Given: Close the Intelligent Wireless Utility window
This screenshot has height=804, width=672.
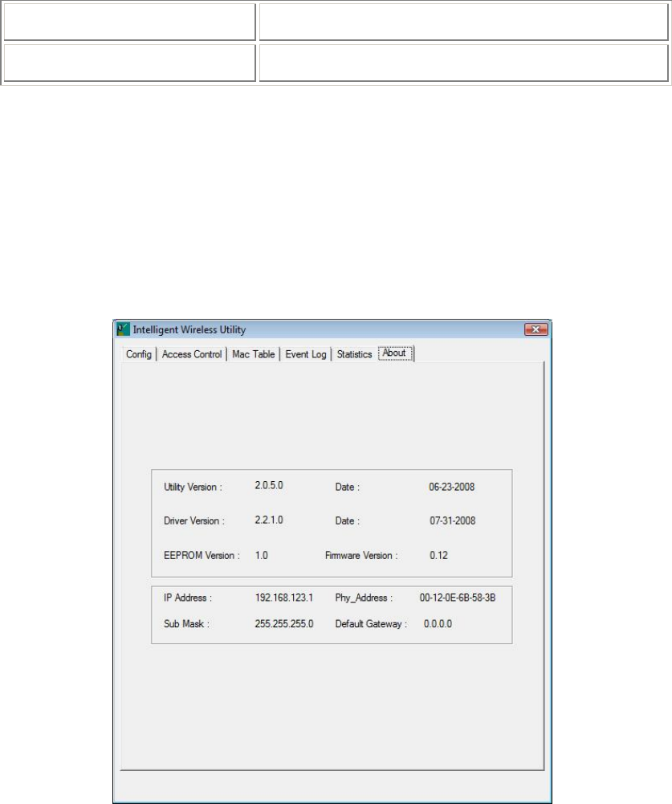Looking at the screenshot, I should pos(536,329).
